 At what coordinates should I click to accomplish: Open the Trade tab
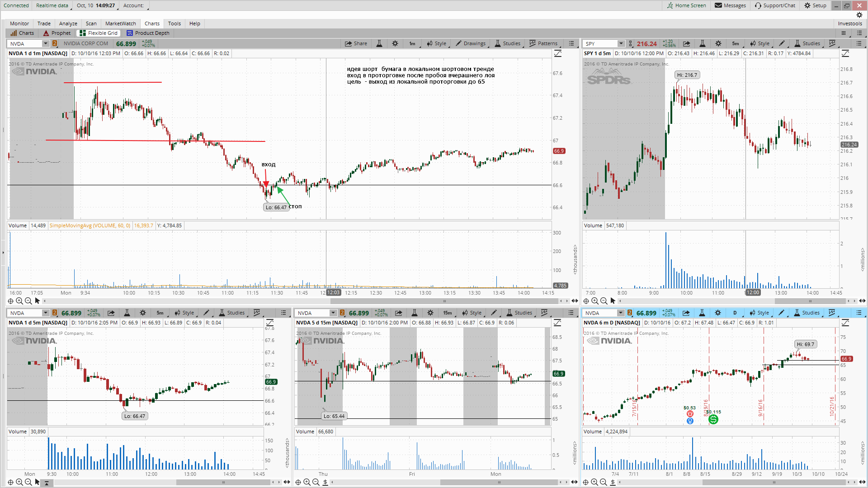coord(44,23)
